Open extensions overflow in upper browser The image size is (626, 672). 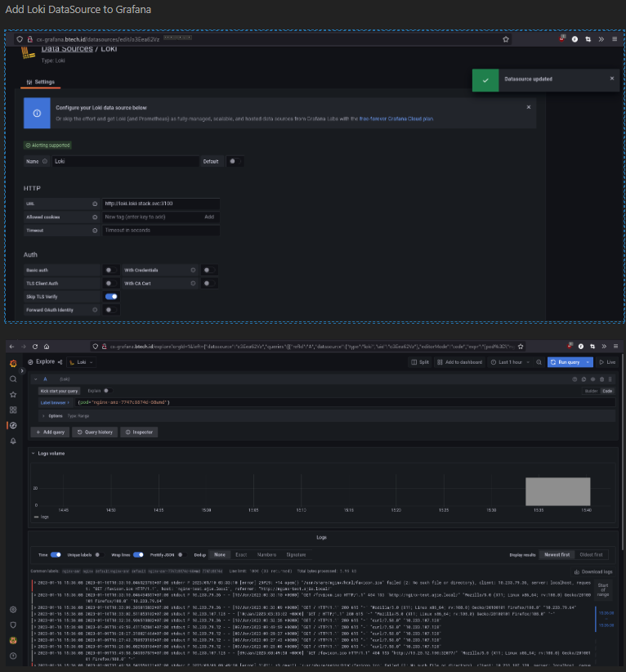click(601, 39)
